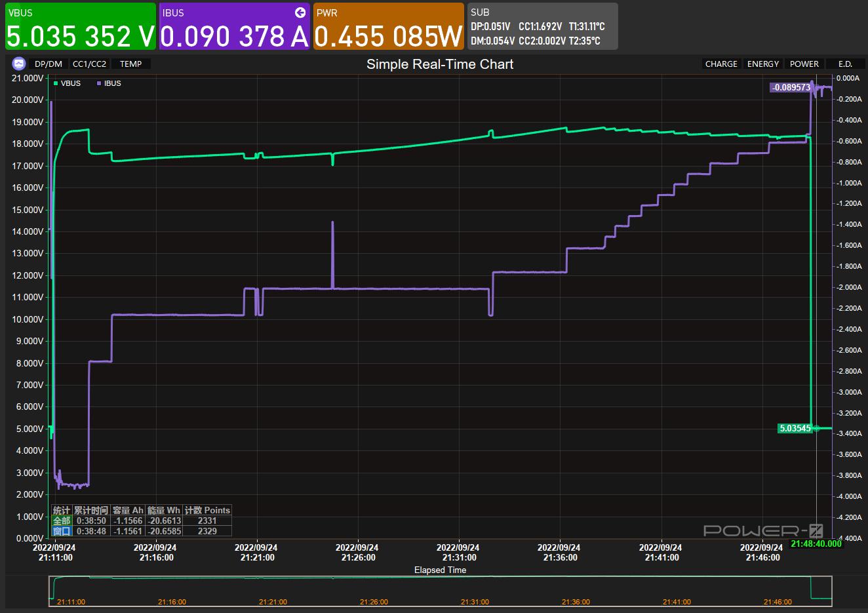The height and width of the screenshot is (613, 868).
Task: Click the 5.03545 VBUS value tag
Action: pos(795,428)
